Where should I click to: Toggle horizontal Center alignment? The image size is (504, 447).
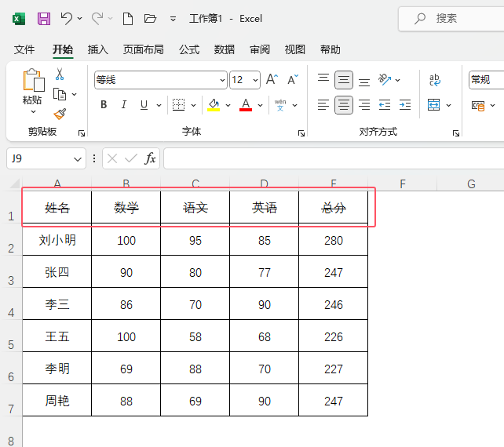pos(344,104)
